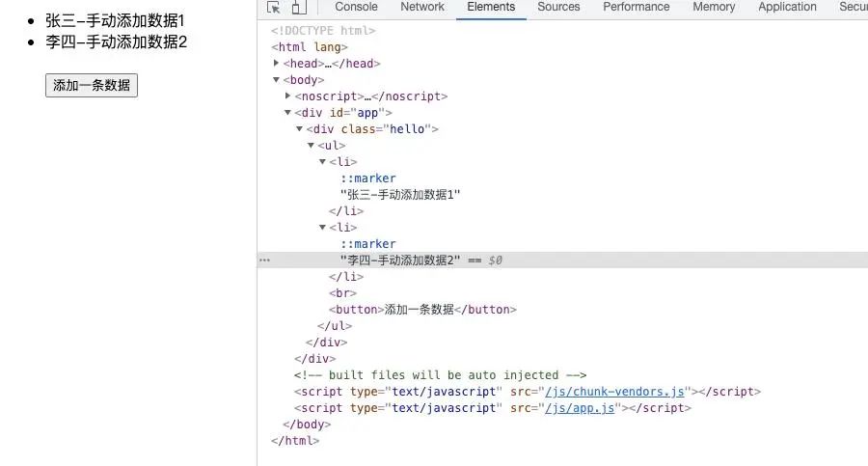Open the /js/app.js script link
The width and height of the screenshot is (868, 466).
point(580,408)
